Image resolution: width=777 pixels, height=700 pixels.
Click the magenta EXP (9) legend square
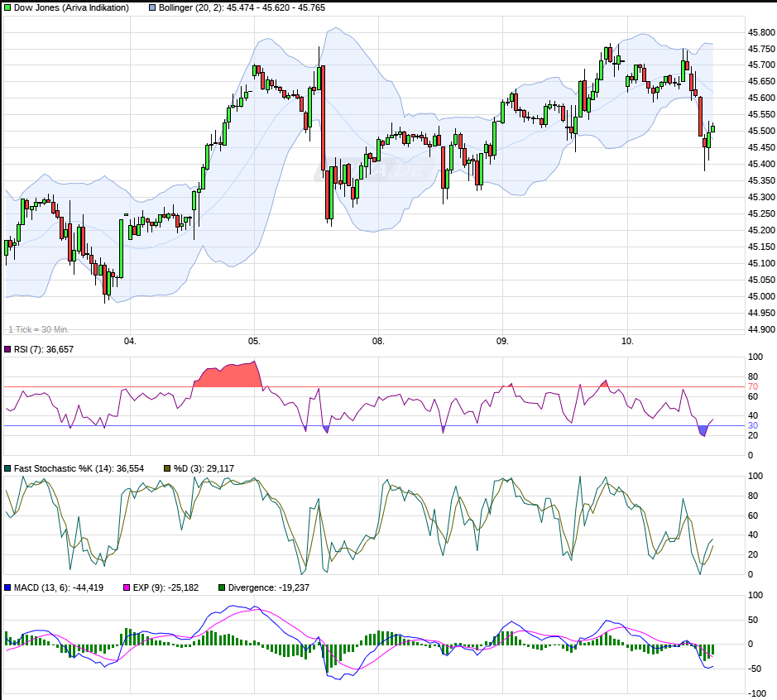[x=127, y=587]
